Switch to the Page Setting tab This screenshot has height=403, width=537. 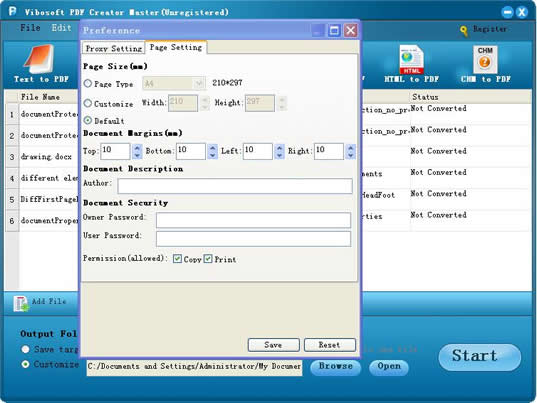176,47
